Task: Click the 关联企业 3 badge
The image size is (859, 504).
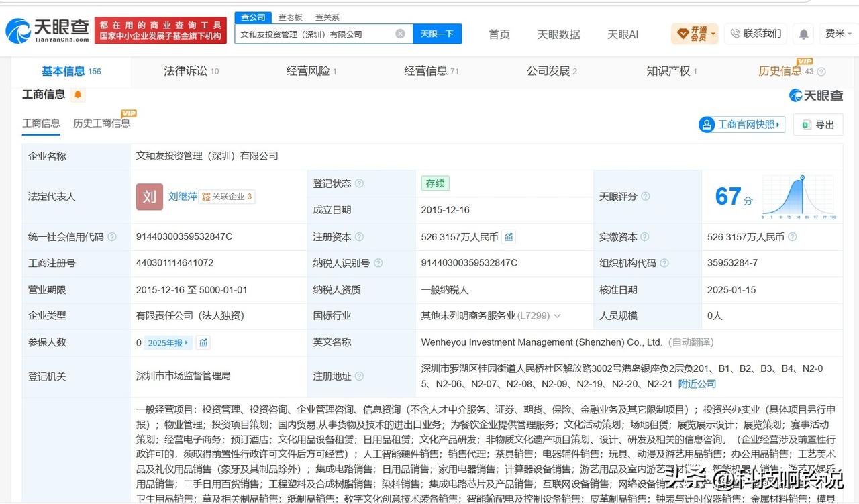Action: [x=227, y=197]
